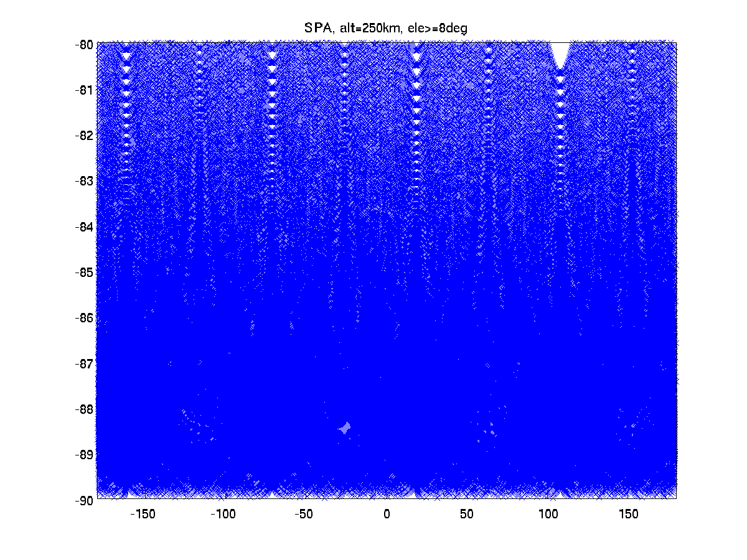Select the -100 x-axis tick label
This screenshot has height=560, width=747.
224,514
